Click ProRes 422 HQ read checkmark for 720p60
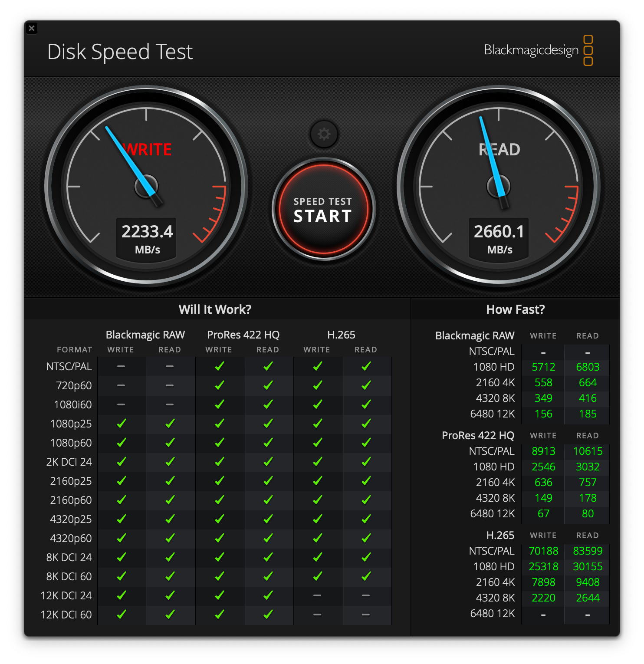 (268, 385)
